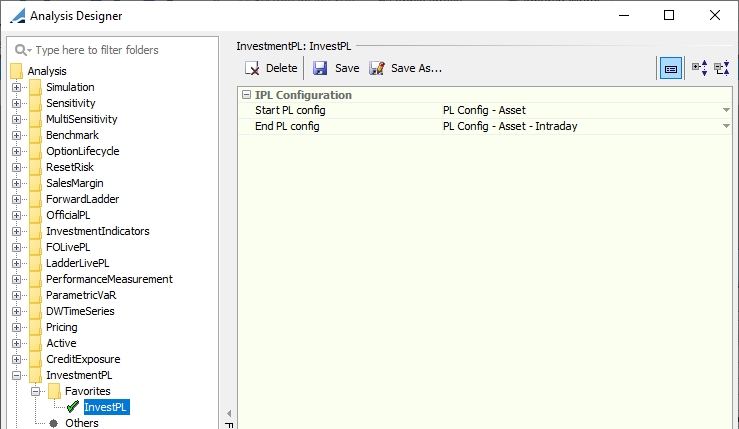Image resolution: width=739 pixels, height=429 pixels.
Task: Expand the Simulation folder node
Action: [x=16, y=87]
